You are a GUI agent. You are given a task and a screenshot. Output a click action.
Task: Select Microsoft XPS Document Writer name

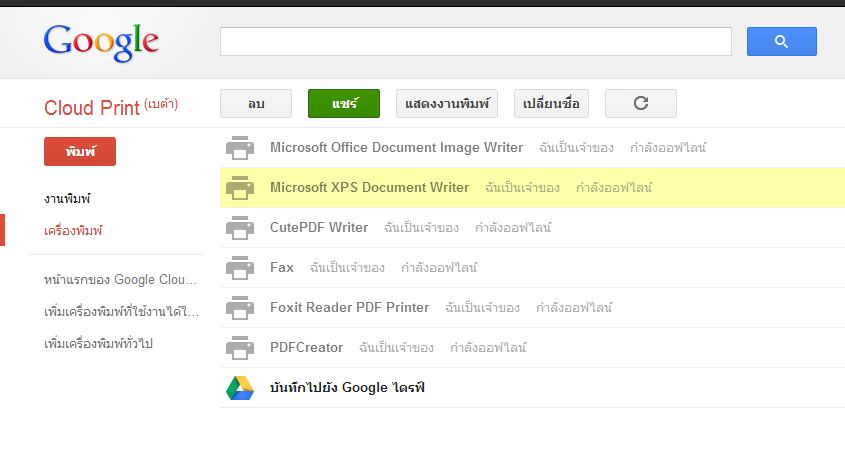pyautogui.click(x=369, y=188)
